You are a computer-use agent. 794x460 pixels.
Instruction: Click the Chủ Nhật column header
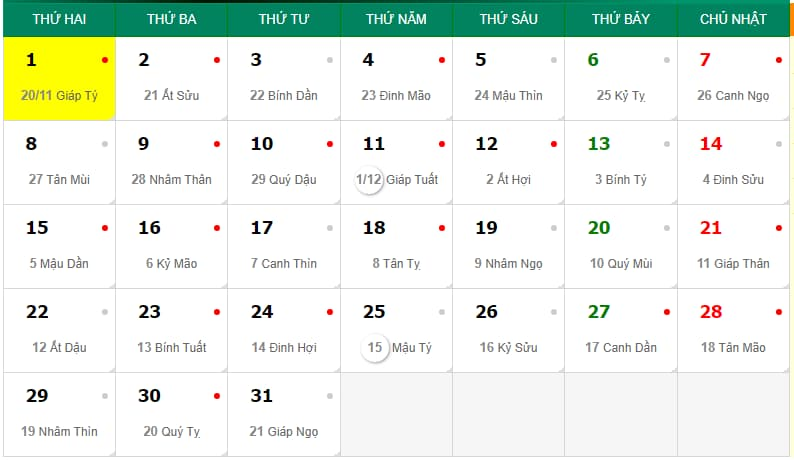click(733, 19)
